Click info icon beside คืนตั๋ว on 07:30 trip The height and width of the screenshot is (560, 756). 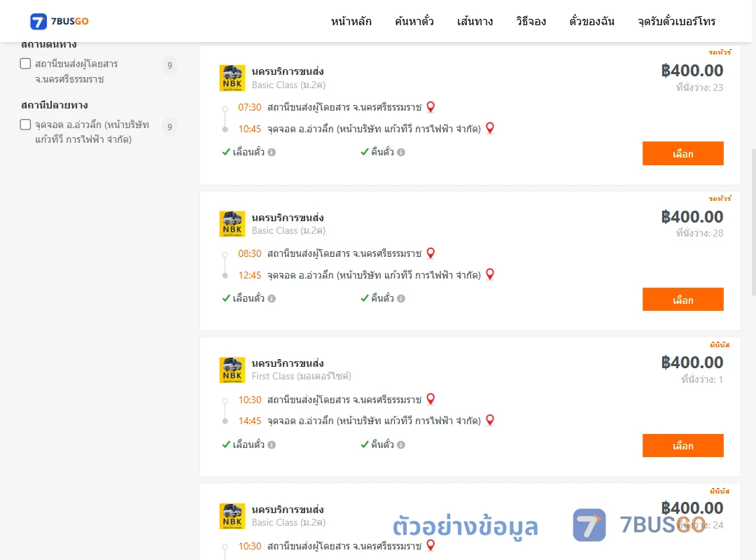(401, 153)
